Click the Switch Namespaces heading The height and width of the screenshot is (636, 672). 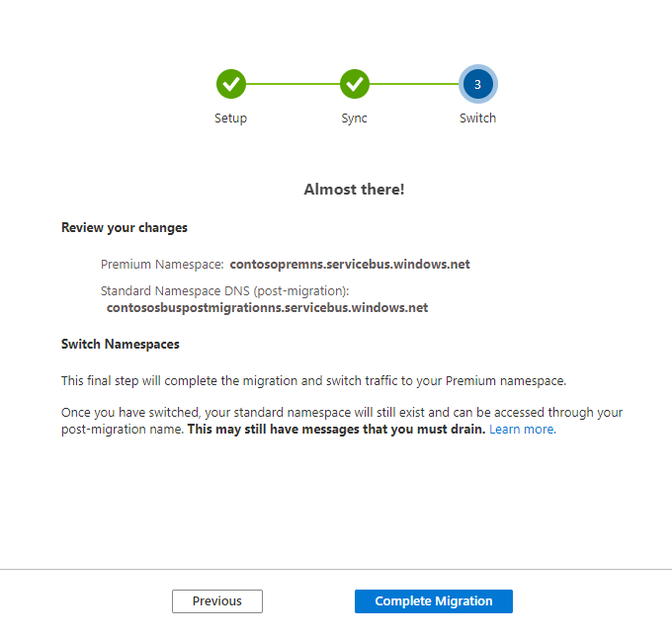120,345
